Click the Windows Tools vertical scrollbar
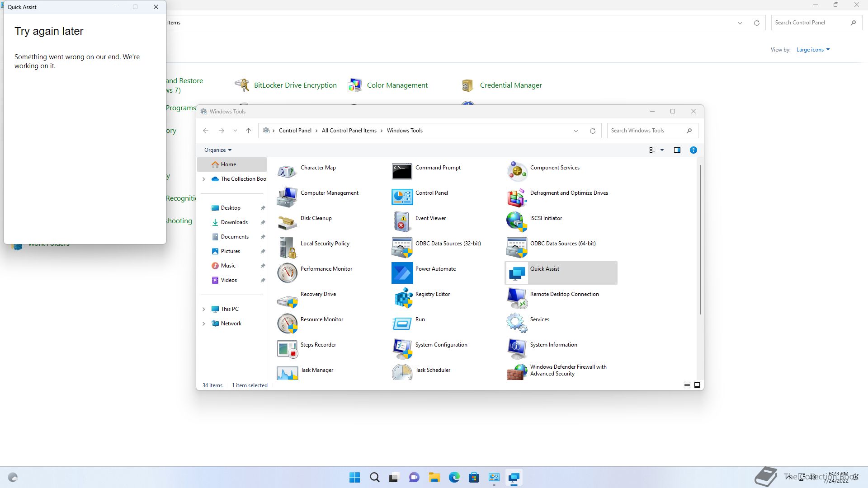Screen dimensions: 868x488 [700, 239]
